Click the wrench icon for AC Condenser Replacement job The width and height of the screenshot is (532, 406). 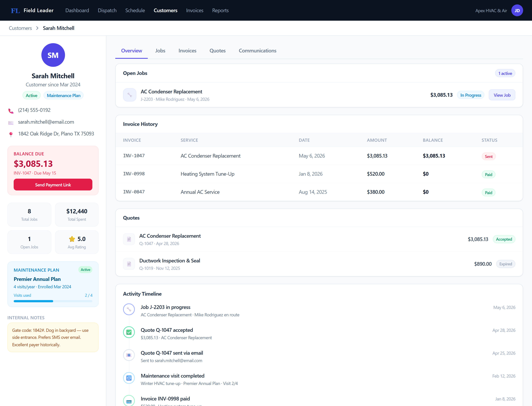pyautogui.click(x=130, y=95)
